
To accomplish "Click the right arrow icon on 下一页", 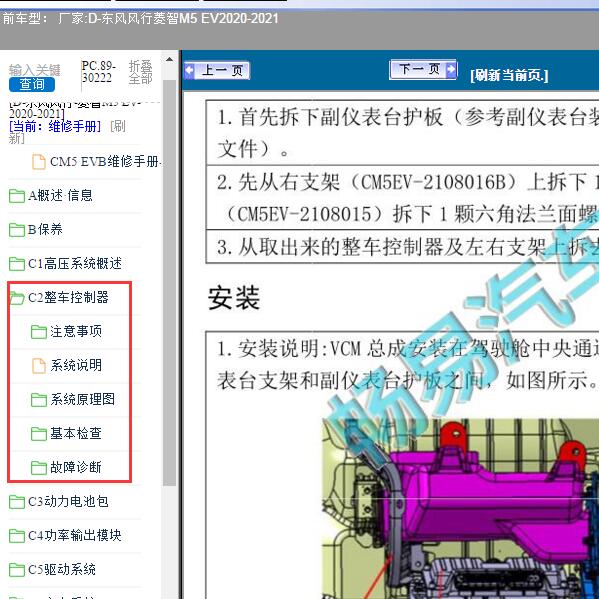I will click(451, 69).
